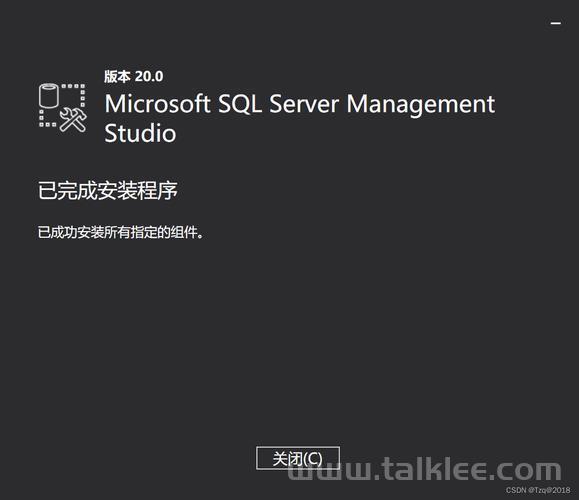Click the word Studio on the second title line
Screen dimensions: 579x500
(x=140, y=133)
